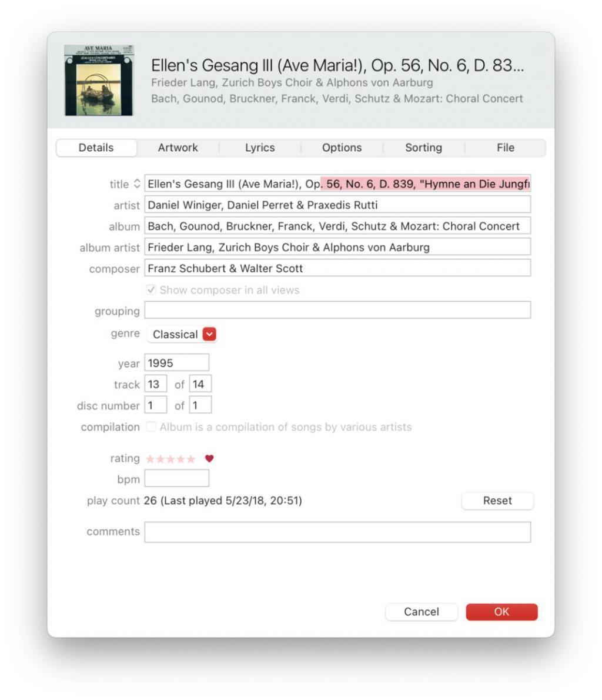Confirm changes with the OK button
Image resolution: width=602 pixels, height=700 pixels.
pos(501,612)
